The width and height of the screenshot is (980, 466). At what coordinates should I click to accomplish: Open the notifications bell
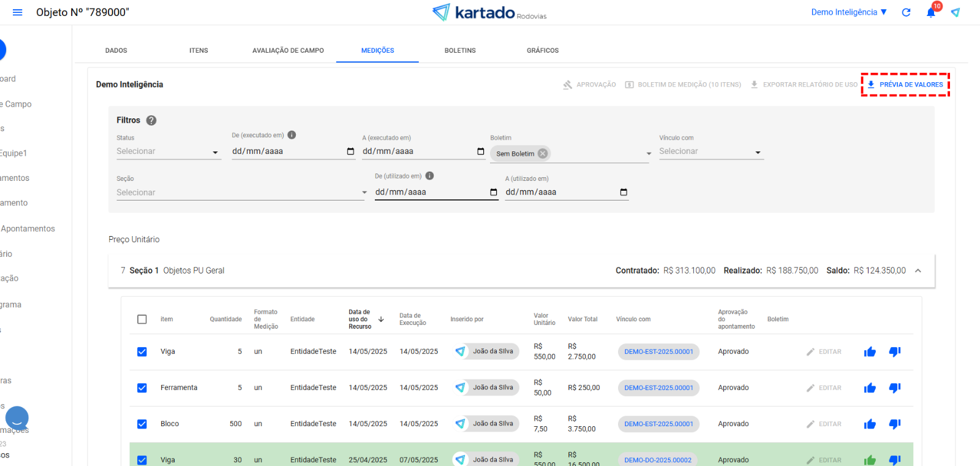(x=930, y=13)
